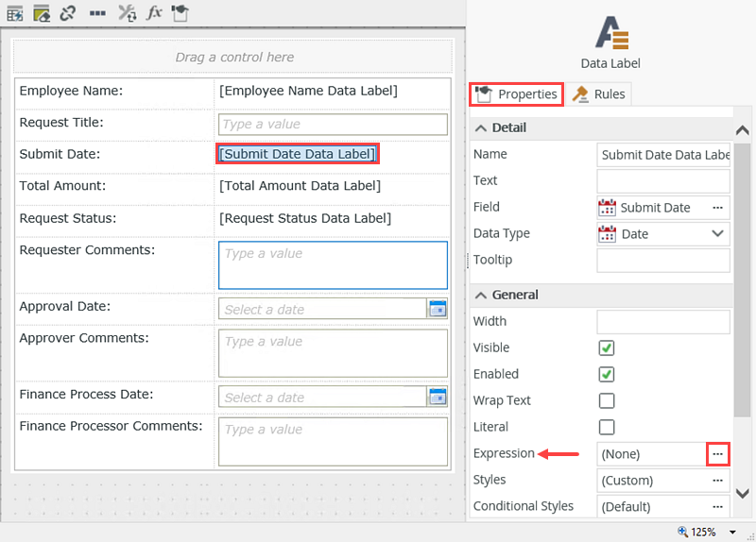Select the Employee Name Data Label control
Screen dimensions: 756x542
click(x=309, y=91)
